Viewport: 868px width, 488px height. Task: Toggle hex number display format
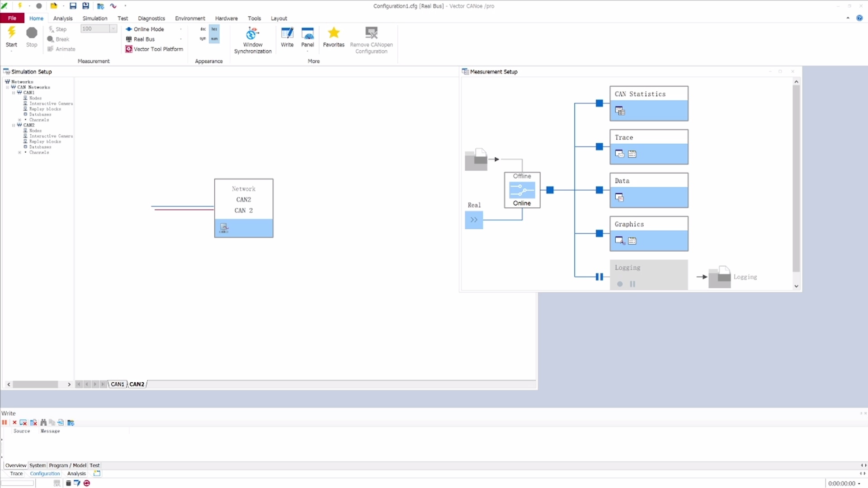point(214,29)
